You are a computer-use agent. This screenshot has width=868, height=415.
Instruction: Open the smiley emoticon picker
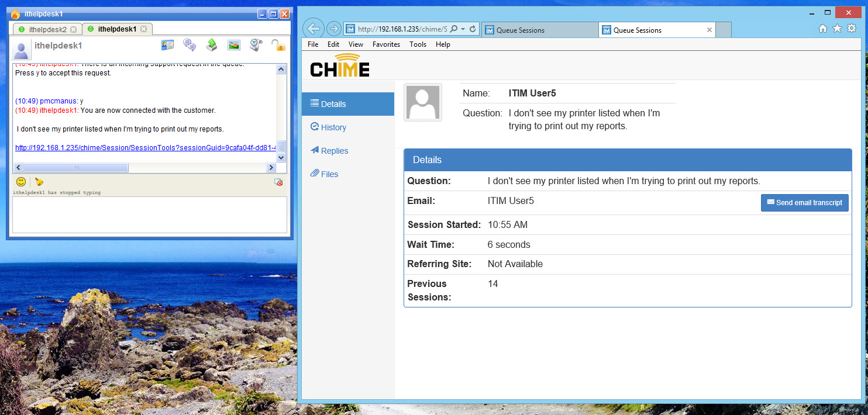coord(20,182)
